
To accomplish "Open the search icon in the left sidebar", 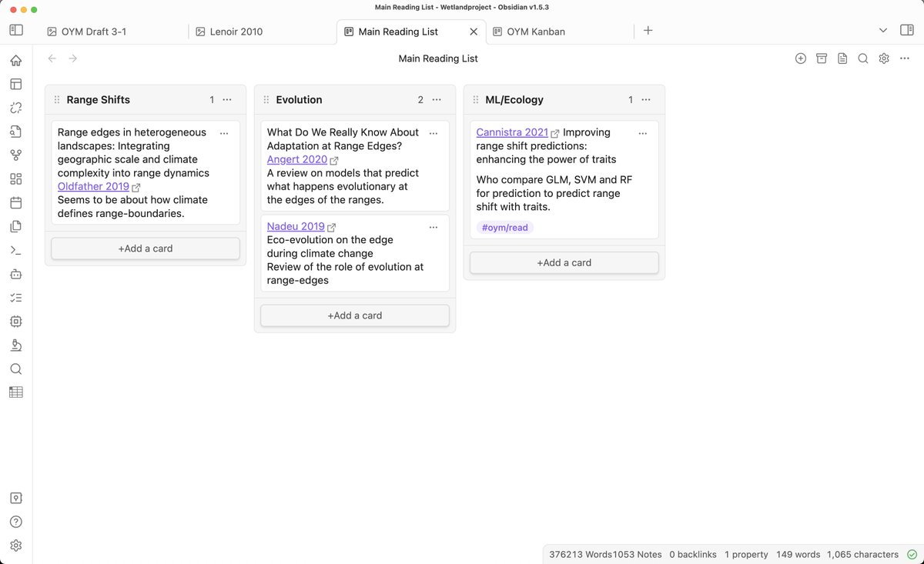I will point(16,369).
